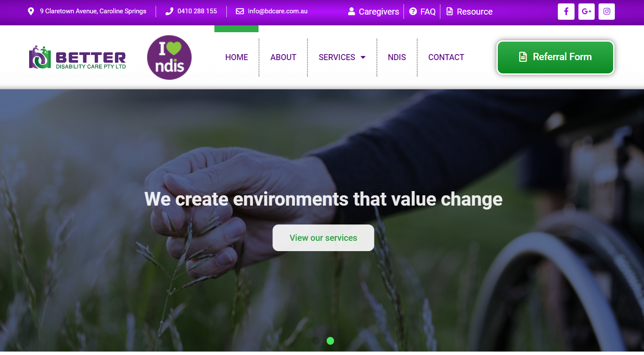Navigate to the Contact page
The width and height of the screenshot is (644, 355).
coord(446,58)
